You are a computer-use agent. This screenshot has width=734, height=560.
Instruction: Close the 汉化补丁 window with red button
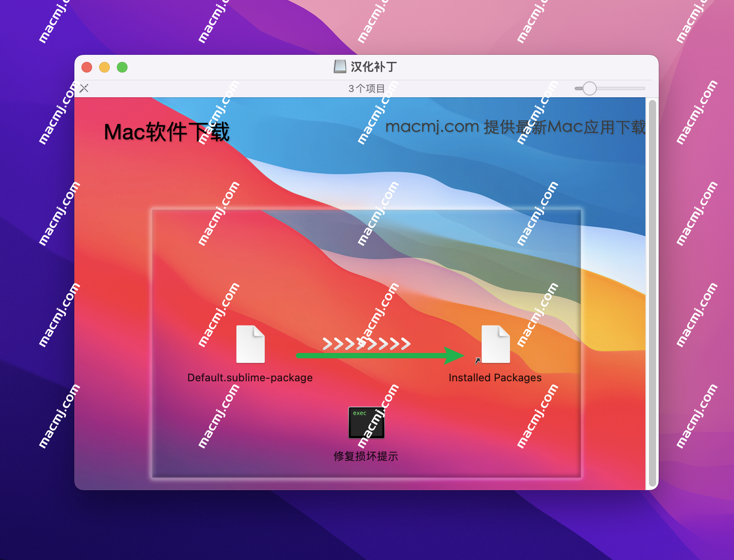point(87,67)
